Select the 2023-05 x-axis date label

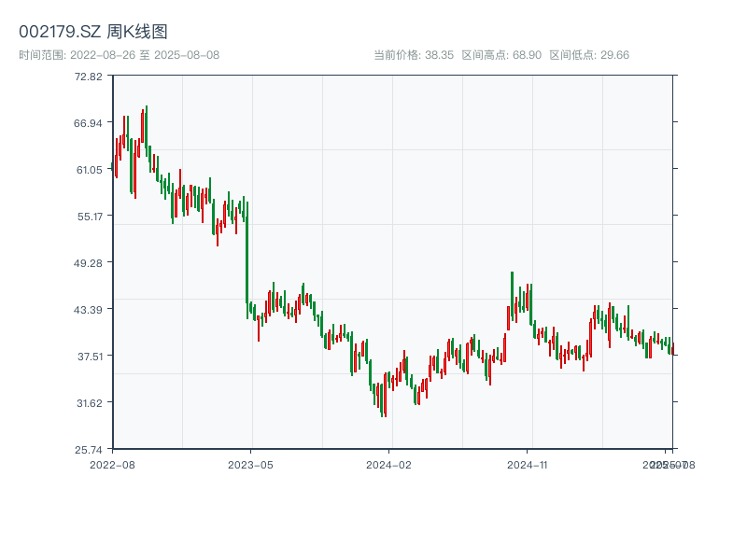(250, 464)
